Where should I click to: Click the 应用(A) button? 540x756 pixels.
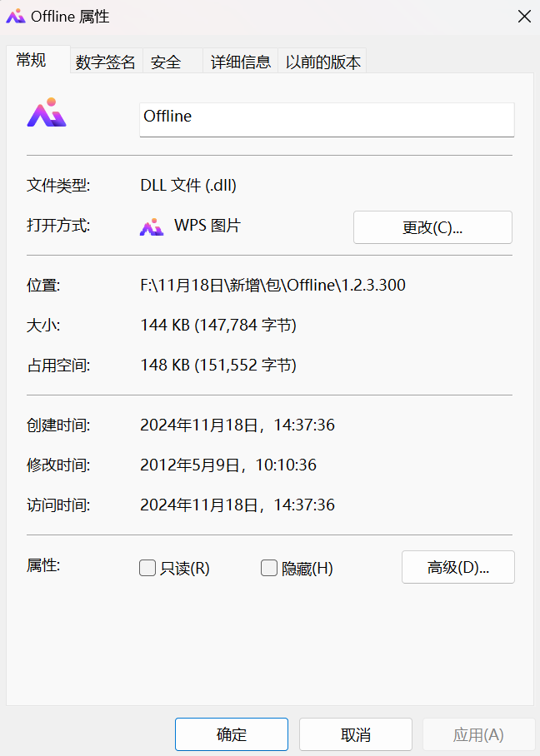click(x=478, y=734)
